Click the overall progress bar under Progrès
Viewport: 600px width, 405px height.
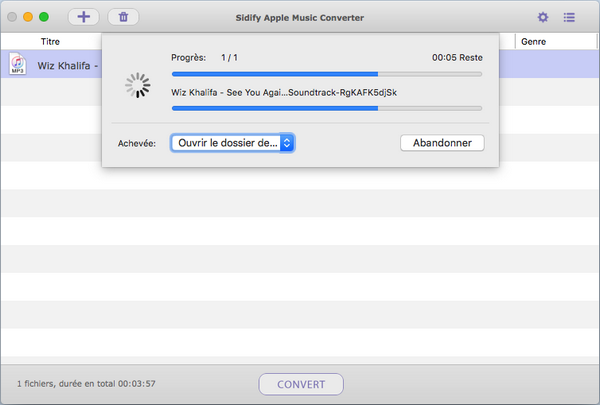(326, 73)
